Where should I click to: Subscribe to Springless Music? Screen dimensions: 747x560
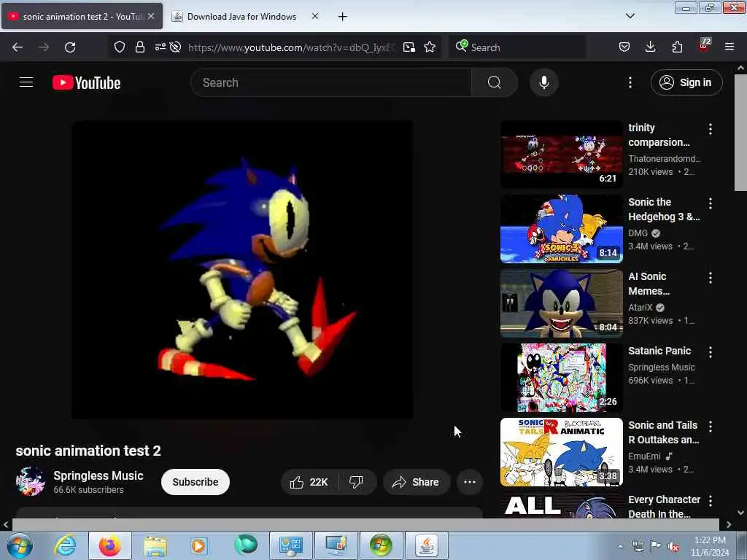(x=196, y=482)
